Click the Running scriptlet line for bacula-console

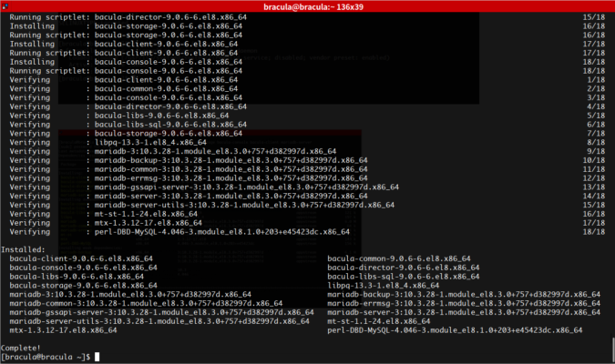308,71
